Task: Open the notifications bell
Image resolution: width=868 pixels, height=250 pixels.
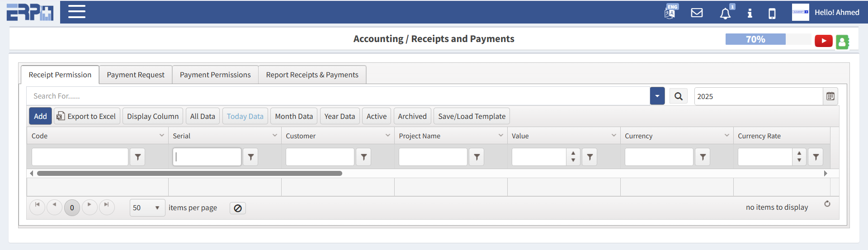Action: point(725,14)
